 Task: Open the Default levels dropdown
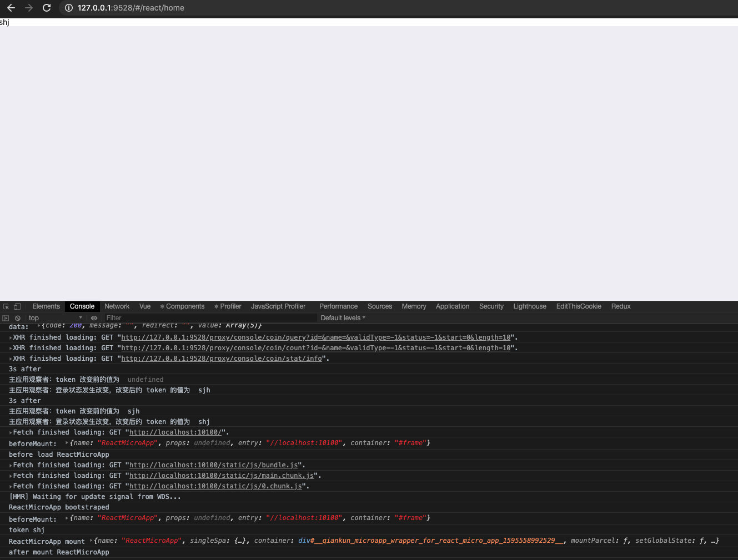coord(343,318)
